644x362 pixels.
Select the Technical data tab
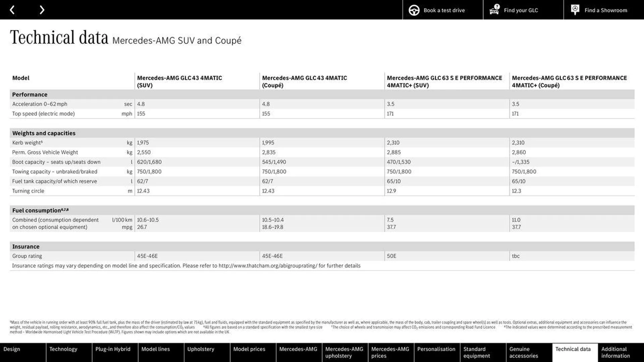(575, 352)
